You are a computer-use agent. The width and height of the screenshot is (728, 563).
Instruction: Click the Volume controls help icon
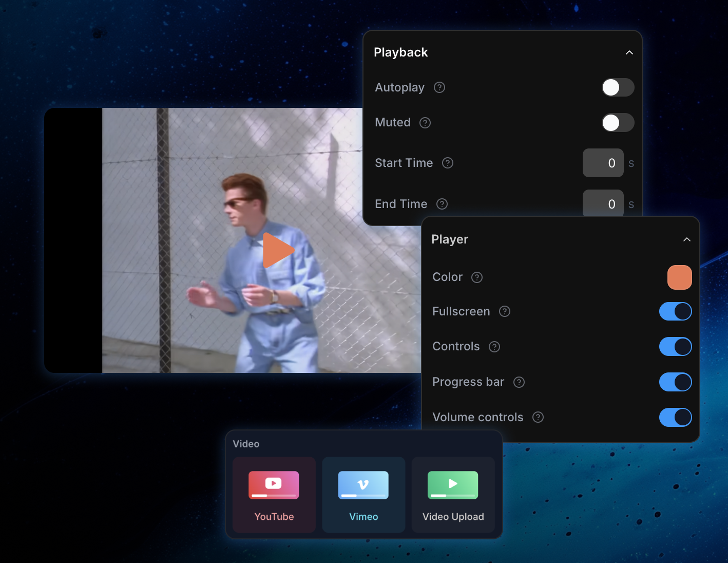coord(538,417)
